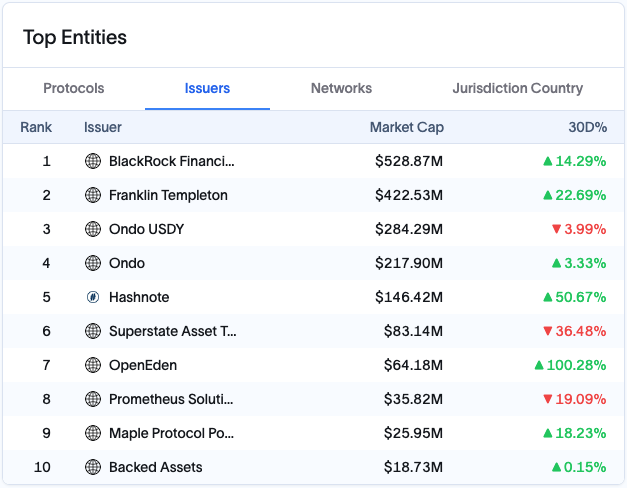Open the Networks tab

[341, 88]
